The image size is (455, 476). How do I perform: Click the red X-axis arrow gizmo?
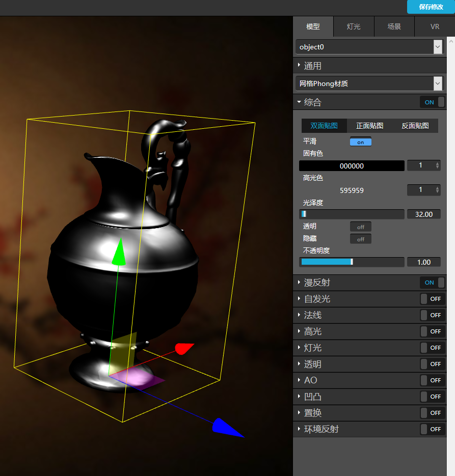[184, 349]
